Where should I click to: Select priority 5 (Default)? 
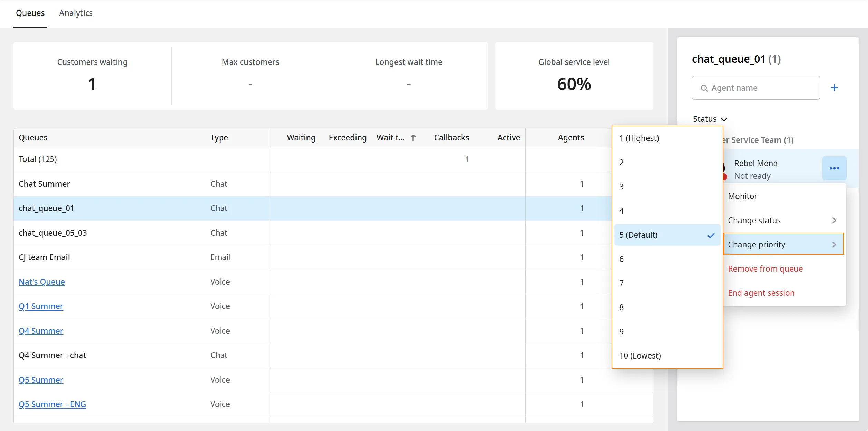pyautogui.click(x=667, y=235)
